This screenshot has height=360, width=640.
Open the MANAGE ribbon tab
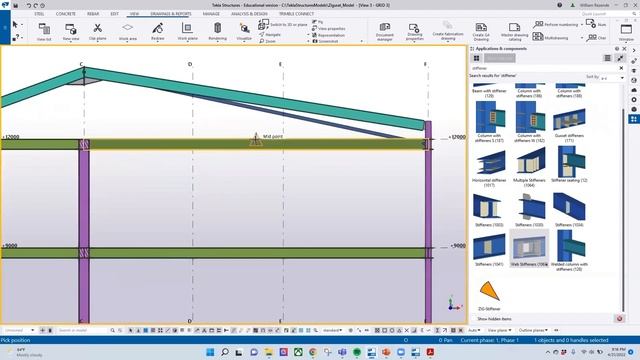[x=211, y=14]
